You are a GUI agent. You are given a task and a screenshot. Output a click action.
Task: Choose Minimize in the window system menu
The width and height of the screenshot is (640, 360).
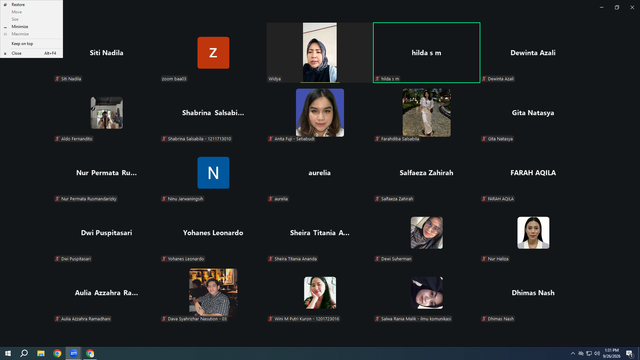click(x=31, y=27)
